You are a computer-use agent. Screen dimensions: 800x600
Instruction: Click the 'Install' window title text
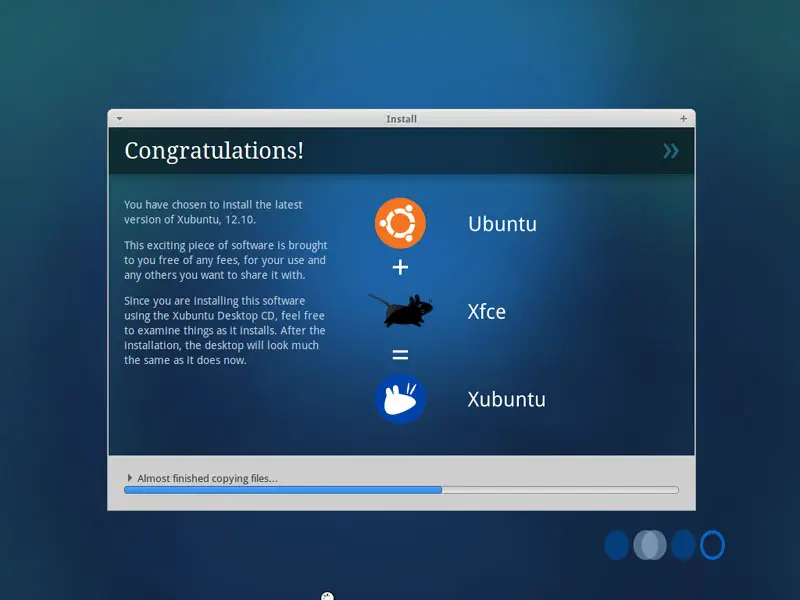coord(402,119)
